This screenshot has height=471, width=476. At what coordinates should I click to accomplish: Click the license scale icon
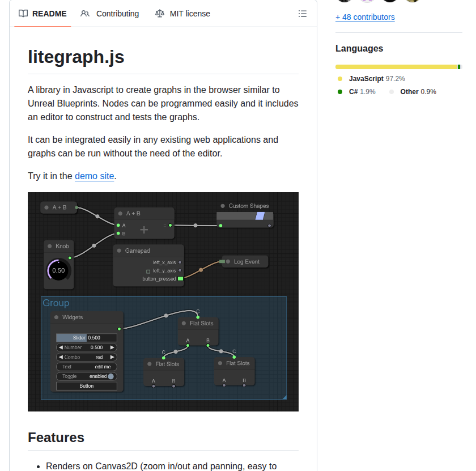159,14
